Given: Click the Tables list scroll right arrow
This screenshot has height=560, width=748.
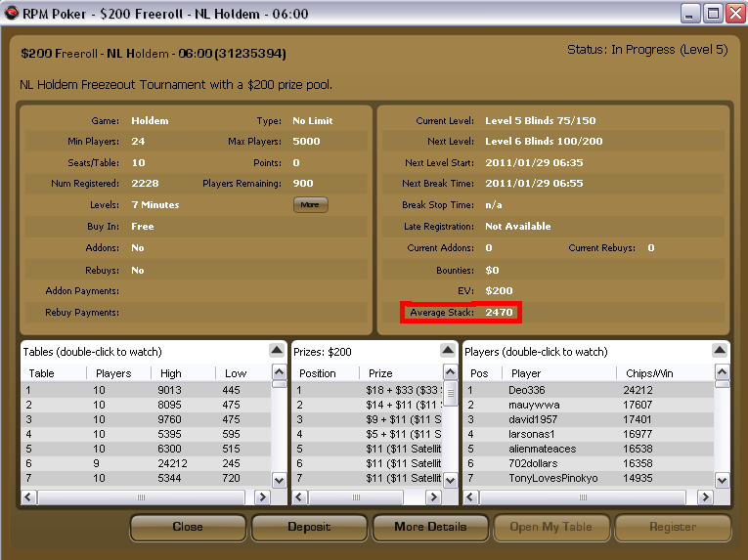Looking at the screenshot, I should click(x=262, y=497).
